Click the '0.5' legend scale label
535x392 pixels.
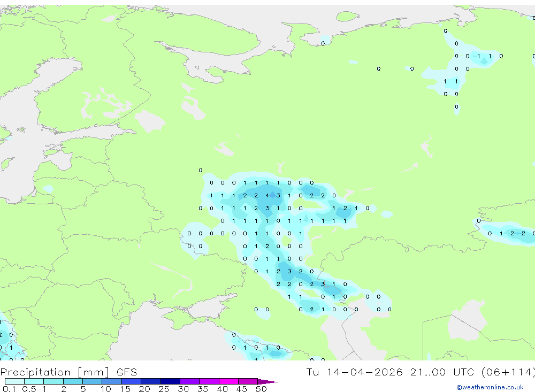[29, 389]
